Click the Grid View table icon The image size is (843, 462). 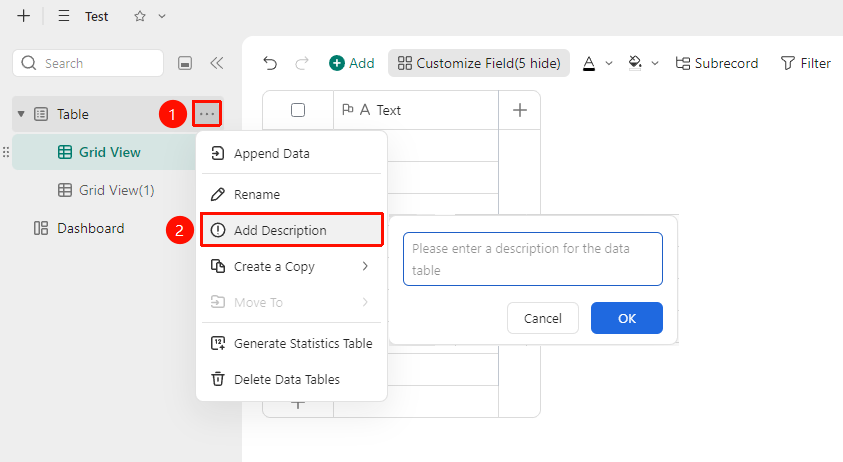65,152
